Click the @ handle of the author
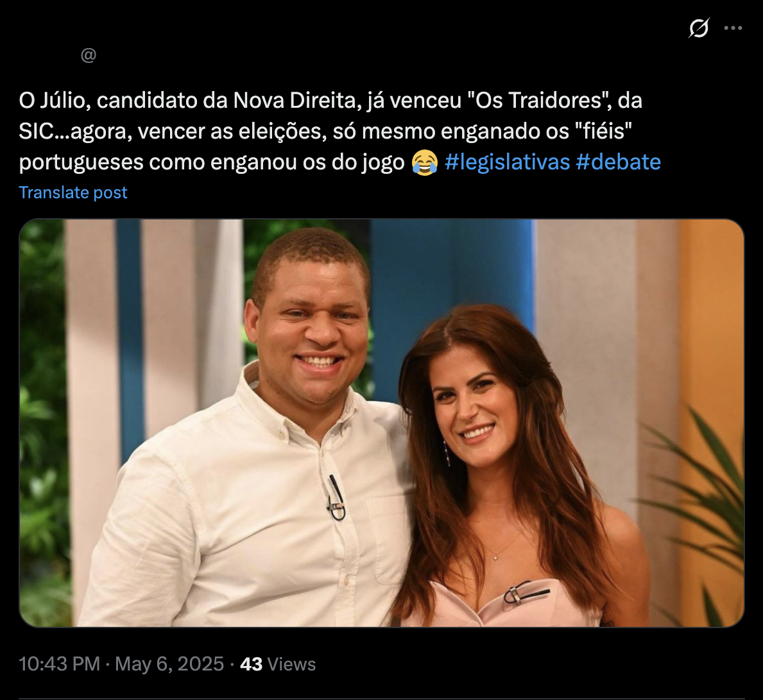763x700 pixels. tap(89, 55)
